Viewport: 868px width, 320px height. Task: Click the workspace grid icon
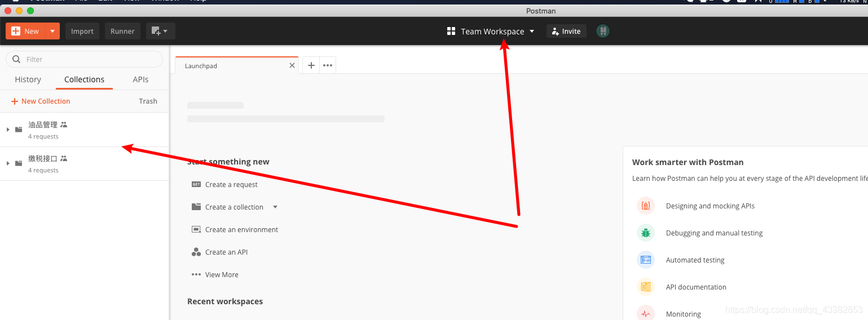pos(451,32)
